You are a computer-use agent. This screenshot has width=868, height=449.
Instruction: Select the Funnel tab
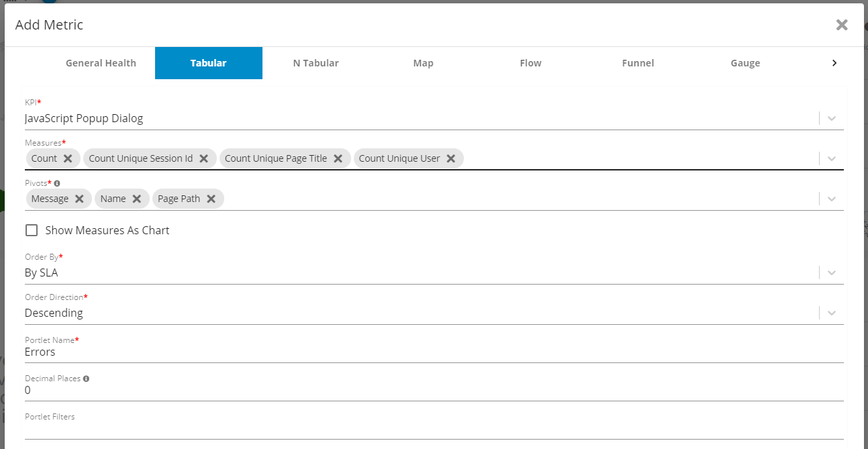point(638,63)
